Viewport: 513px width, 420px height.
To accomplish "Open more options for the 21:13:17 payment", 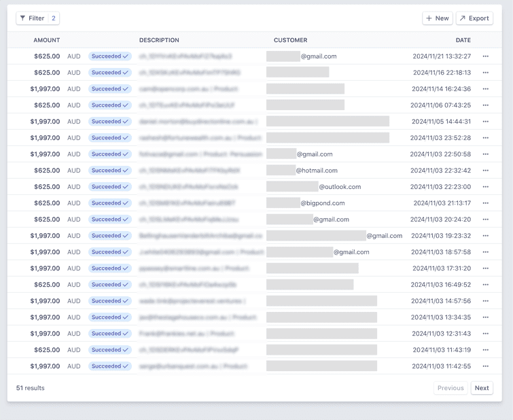I will point(486,203).
